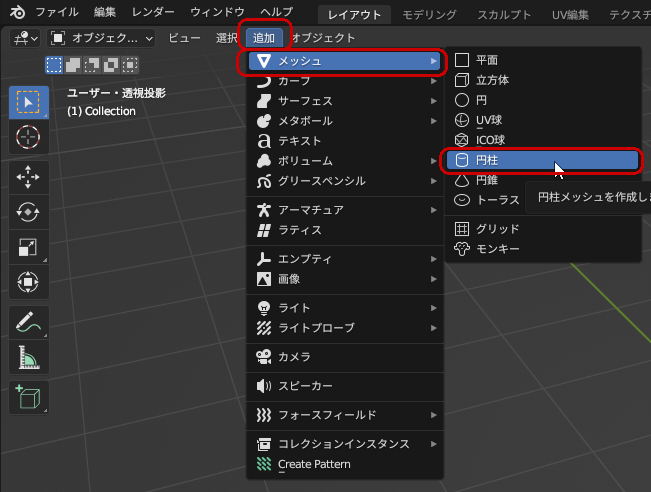Add a 平面 mesh

[543, 60]
